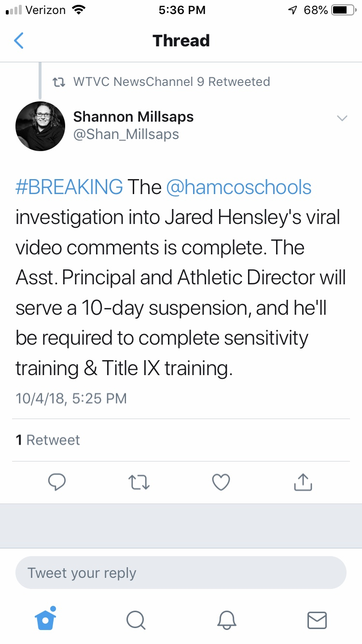
Task: Tap the back arrow icon
Action: coord(19,41)
